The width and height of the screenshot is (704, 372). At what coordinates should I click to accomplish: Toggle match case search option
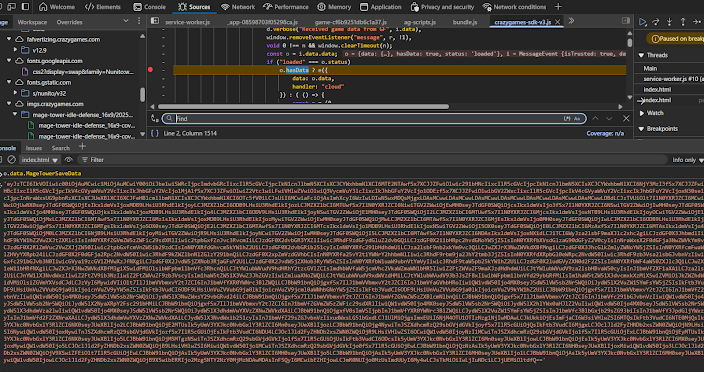point(577,118)
